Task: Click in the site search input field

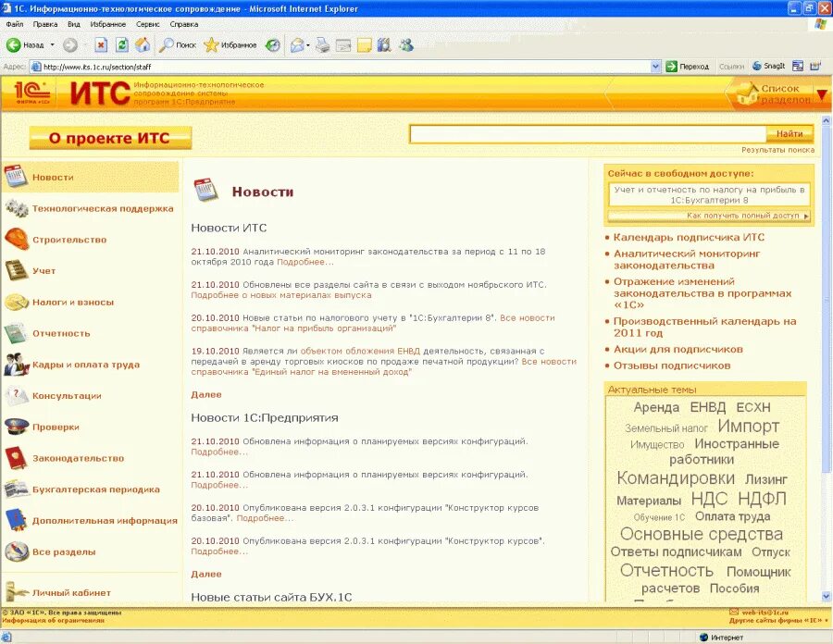Action: [588, 134]
